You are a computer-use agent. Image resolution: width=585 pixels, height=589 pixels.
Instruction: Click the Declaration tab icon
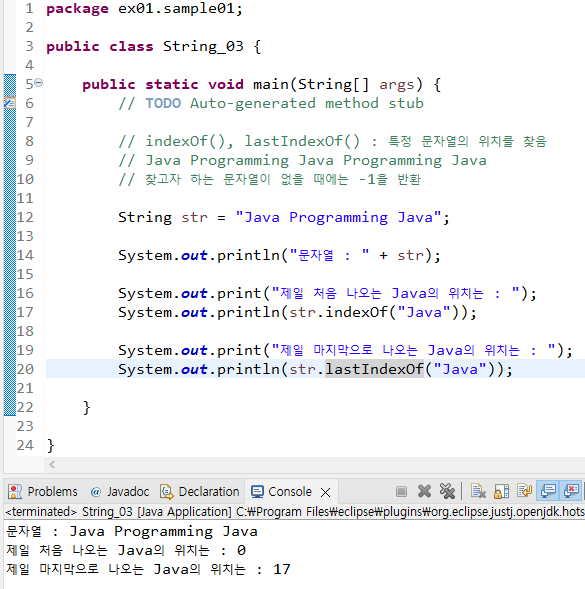167,491
